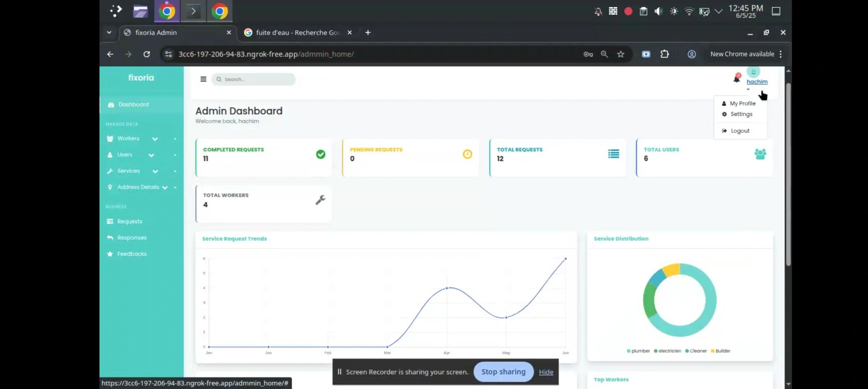Click the total requests list icon
868x389 pixels.
[613, 154]
